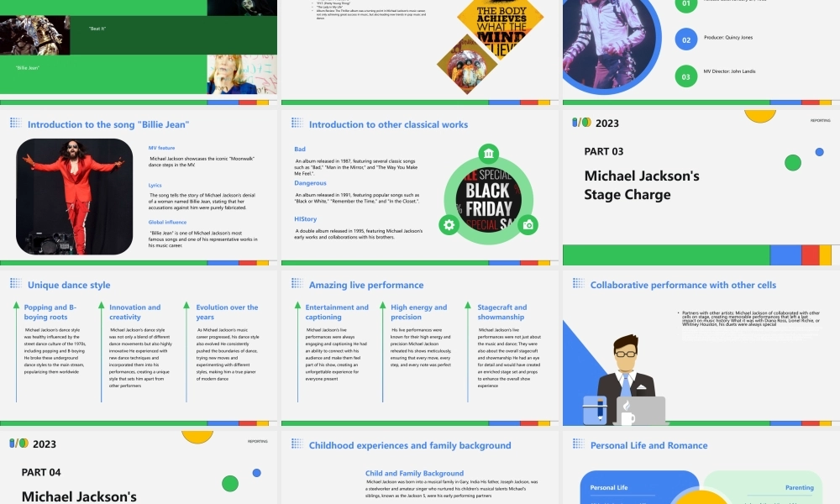Click dotted grid icon beside other classical works heading
Image resolution: width=840 pixels, height=504 pixels.
(x=297, y=123)
